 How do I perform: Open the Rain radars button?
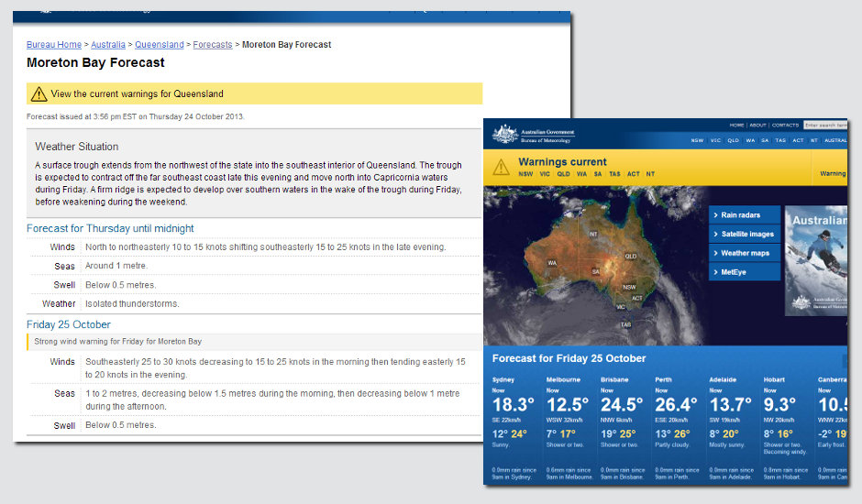745,215
